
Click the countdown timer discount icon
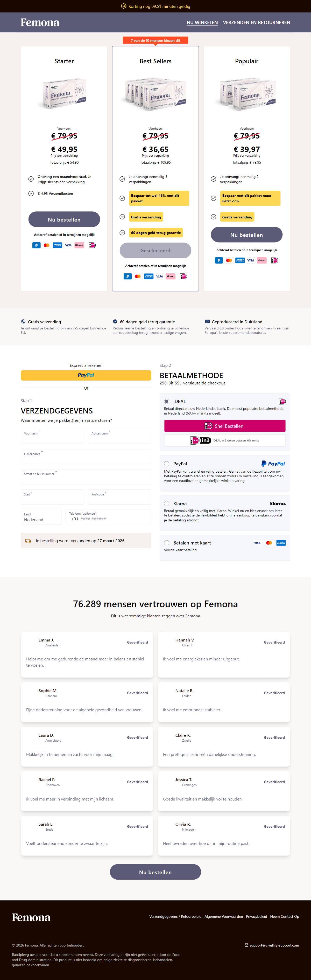[x=124, y=6]
